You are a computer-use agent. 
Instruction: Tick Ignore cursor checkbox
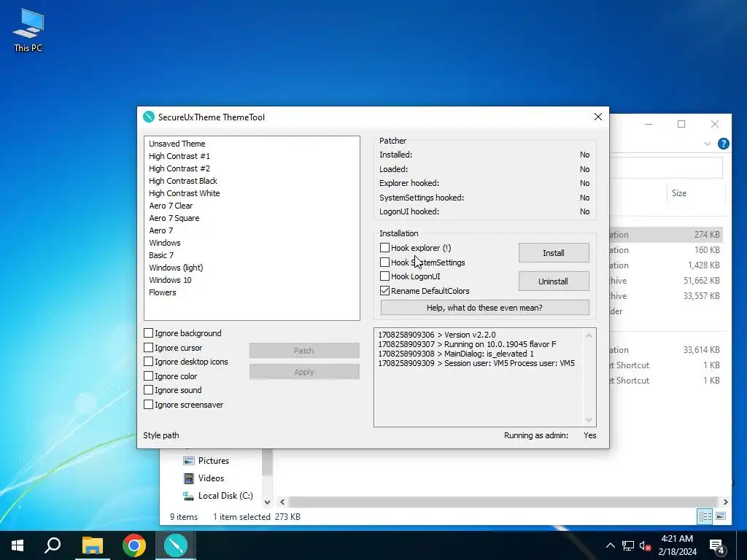pyautogui.click(x=148, y=348)
